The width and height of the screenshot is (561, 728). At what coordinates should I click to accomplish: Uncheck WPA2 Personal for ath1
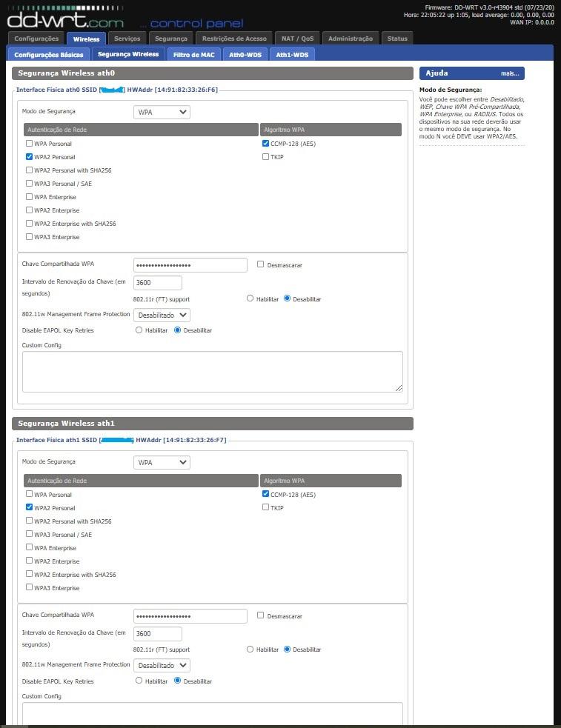click(x=29, y=507)
